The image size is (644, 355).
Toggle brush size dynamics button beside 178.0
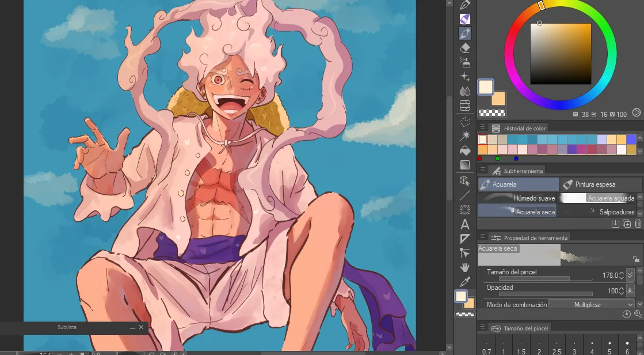630,275
